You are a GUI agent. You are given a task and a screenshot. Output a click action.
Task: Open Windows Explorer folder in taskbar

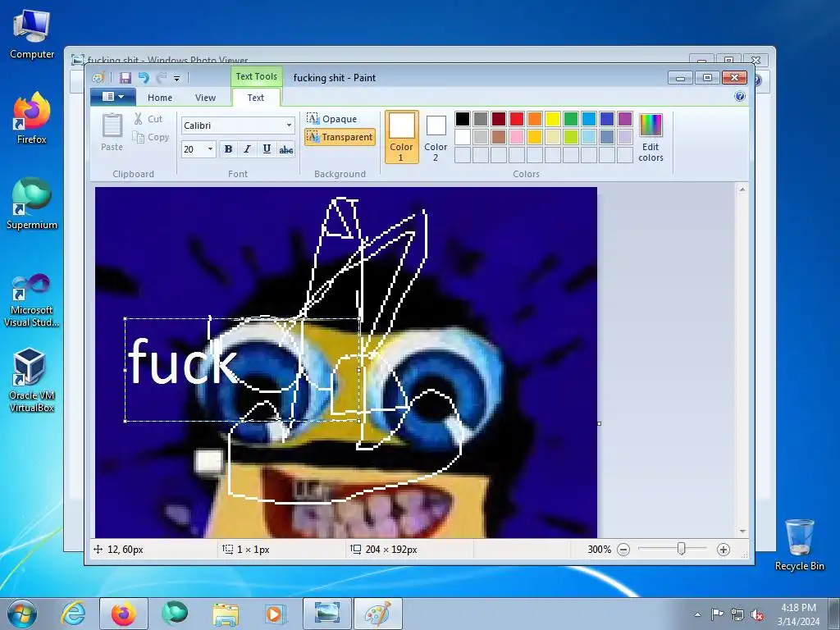pyautogui.click(x=226, y=614)
